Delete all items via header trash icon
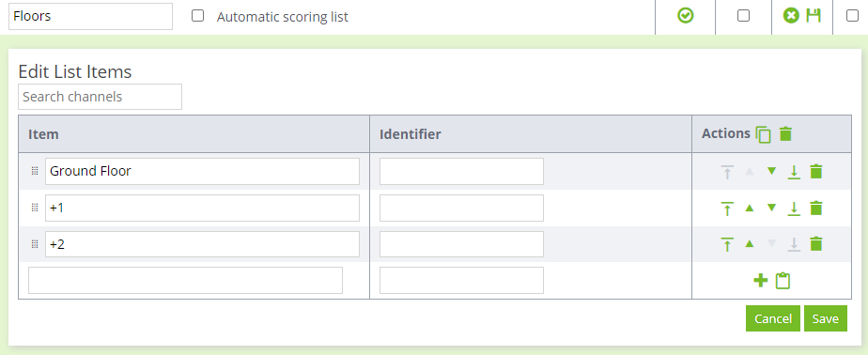 pyautogui.click(x=785, y=134)
